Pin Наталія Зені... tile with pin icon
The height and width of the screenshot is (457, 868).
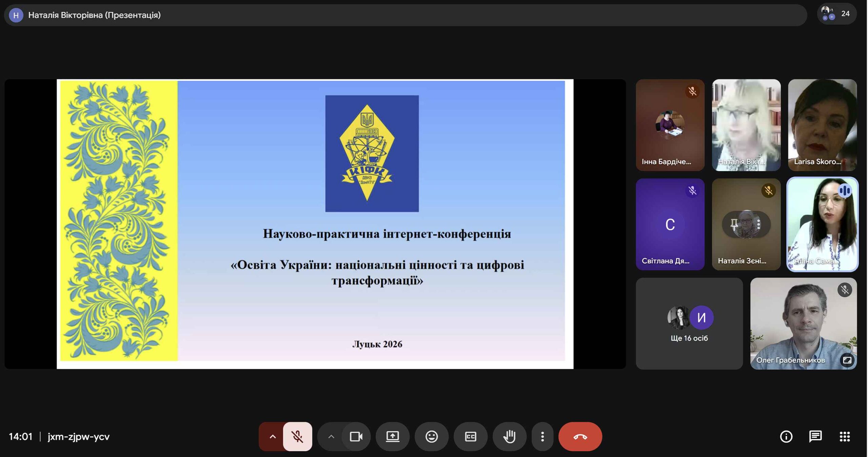[x=734, y=224]
